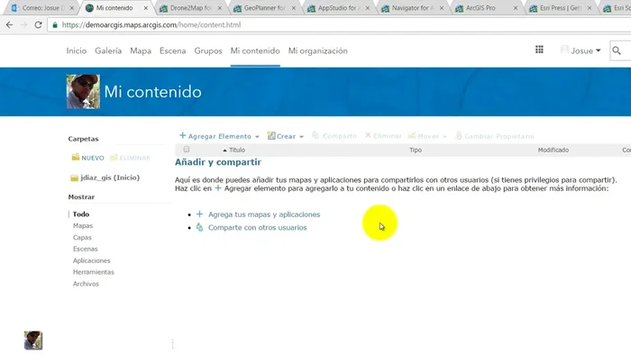
Task: Close the Correo browser tab
Action: (x=71, y=8)
